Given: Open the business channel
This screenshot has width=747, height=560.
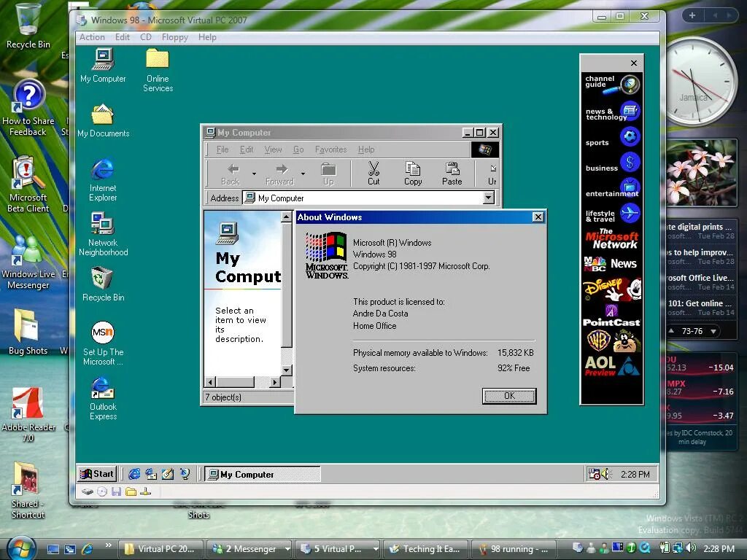Looking at the screenshot, I should coord(612,163).
